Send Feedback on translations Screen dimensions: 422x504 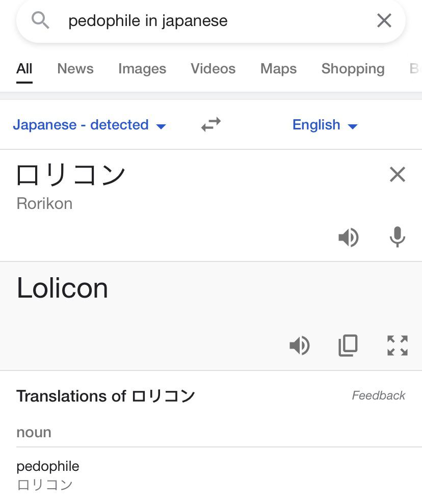(378, 395)
